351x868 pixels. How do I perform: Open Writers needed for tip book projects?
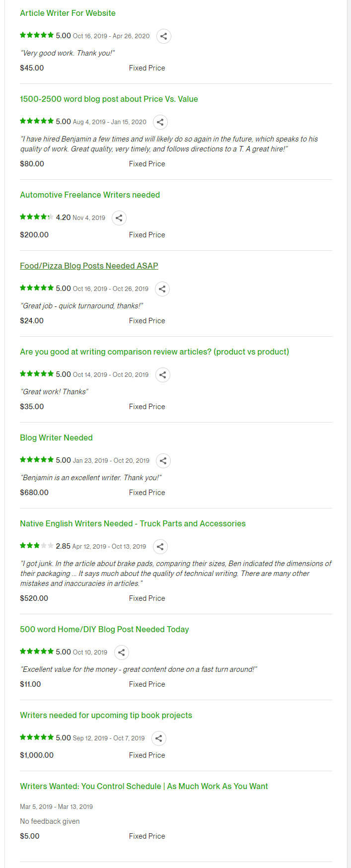point(106,716)
